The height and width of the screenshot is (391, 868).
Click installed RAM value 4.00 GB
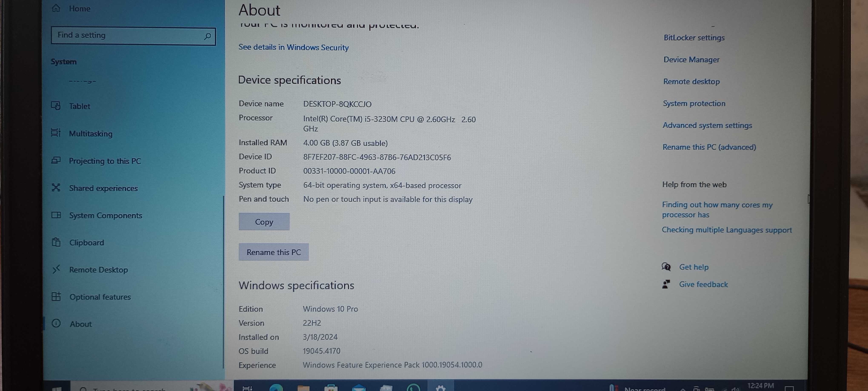point(345,143)
